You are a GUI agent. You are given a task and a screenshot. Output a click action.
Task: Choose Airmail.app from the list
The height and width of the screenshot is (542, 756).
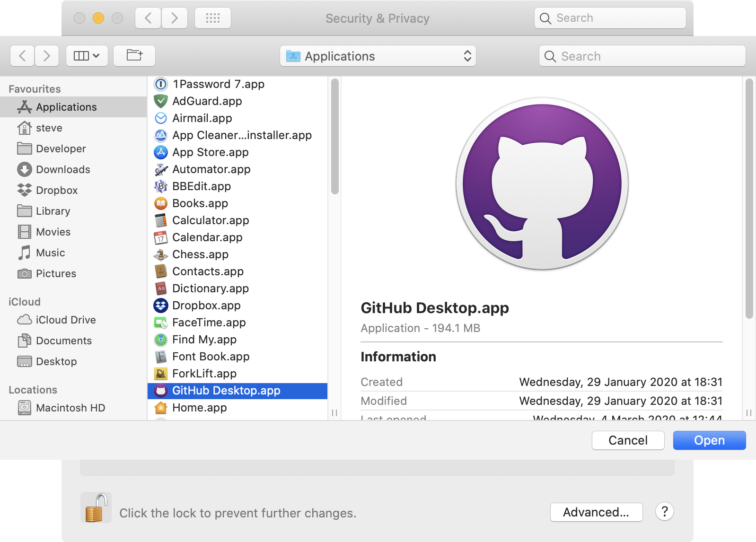tap(237, 118)
